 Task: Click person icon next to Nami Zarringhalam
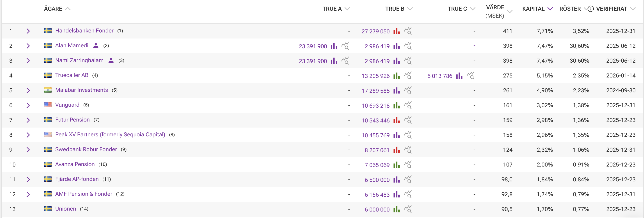(111, 61)
